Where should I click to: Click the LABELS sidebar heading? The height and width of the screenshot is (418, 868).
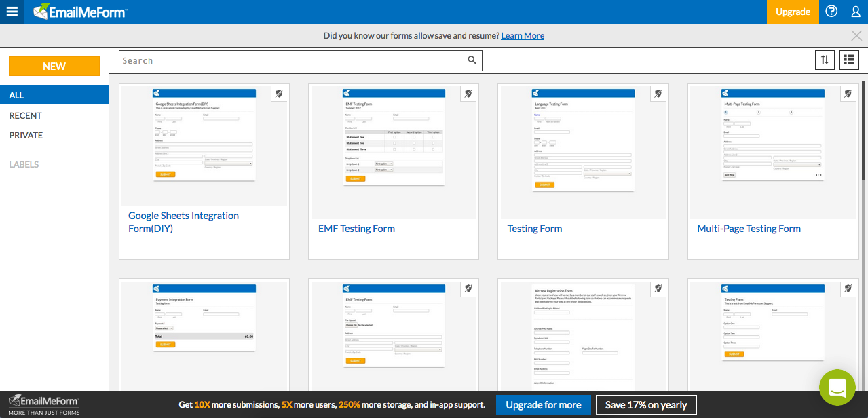click(24, 164)
